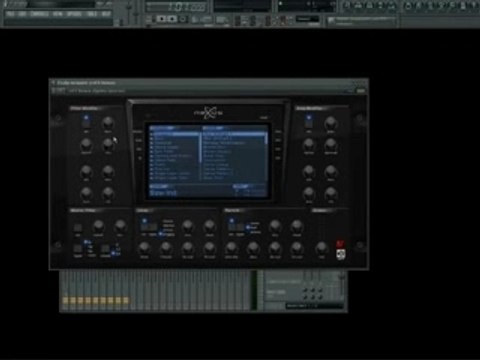Screen dimensions: 480x360
Task: Toggle the Reverb On button
Action: 232,226
